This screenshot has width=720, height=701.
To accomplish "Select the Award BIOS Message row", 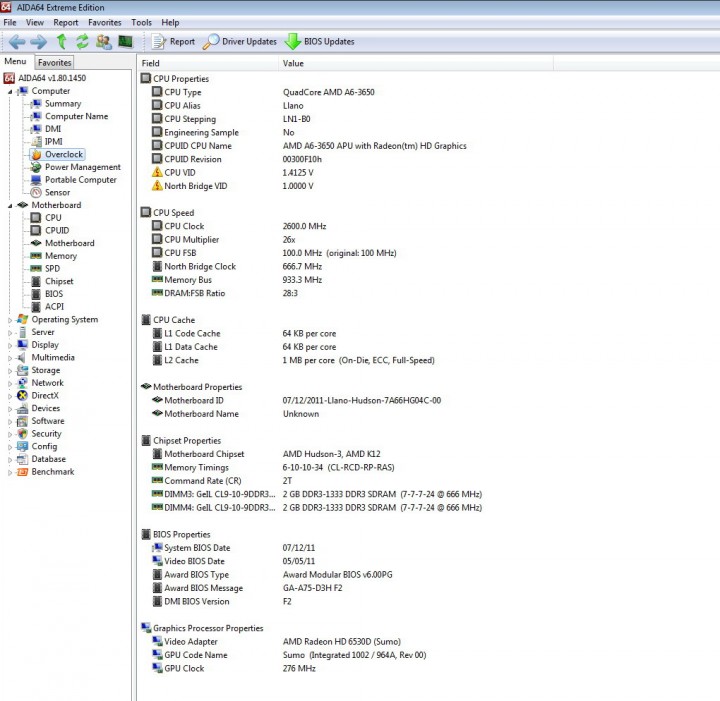I will [x=247, y=588].
